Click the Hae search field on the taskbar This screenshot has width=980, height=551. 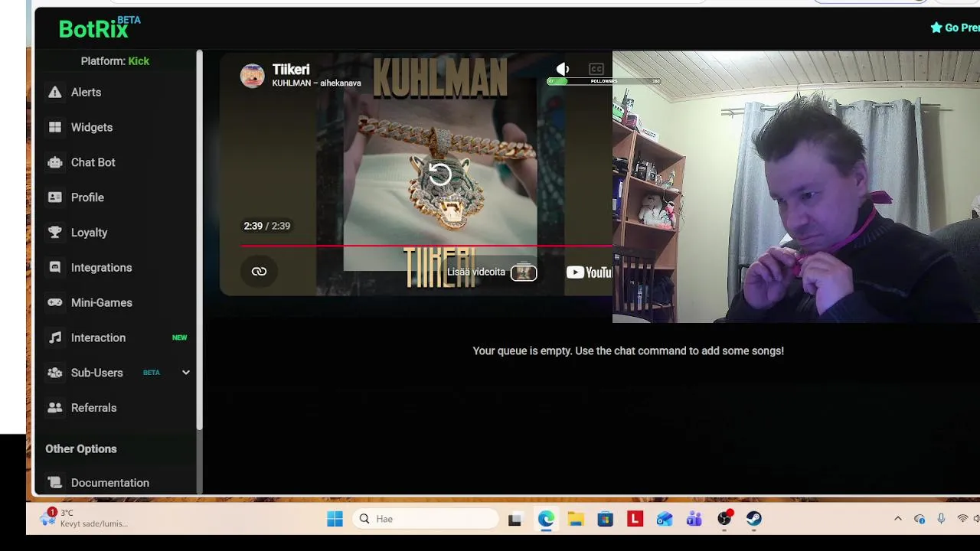click(x=426, y=519)
